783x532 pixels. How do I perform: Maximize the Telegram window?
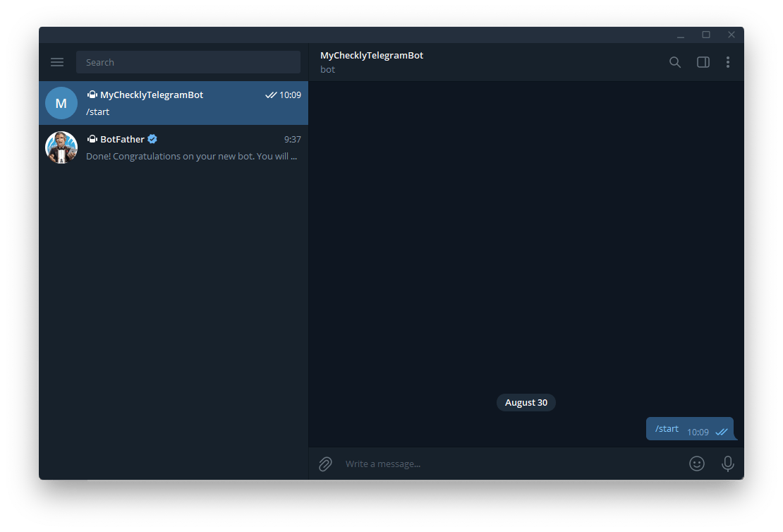[x=706, y=35]
